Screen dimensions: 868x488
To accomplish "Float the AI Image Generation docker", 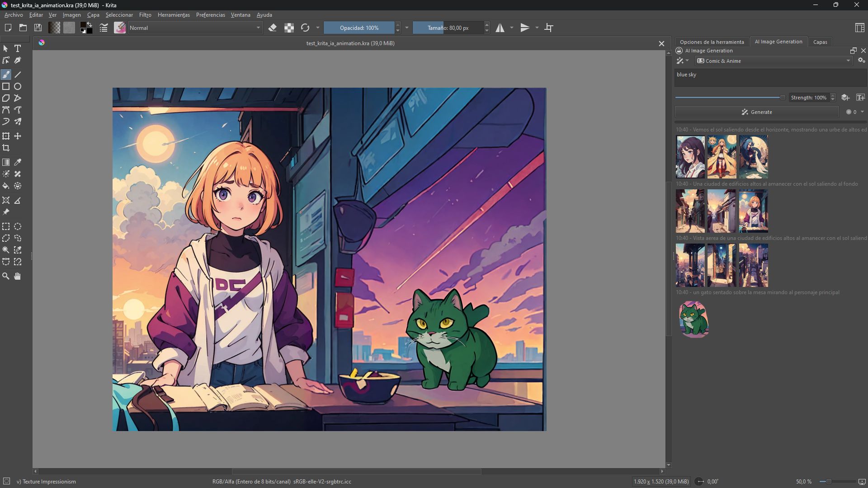I will point(854,51).
